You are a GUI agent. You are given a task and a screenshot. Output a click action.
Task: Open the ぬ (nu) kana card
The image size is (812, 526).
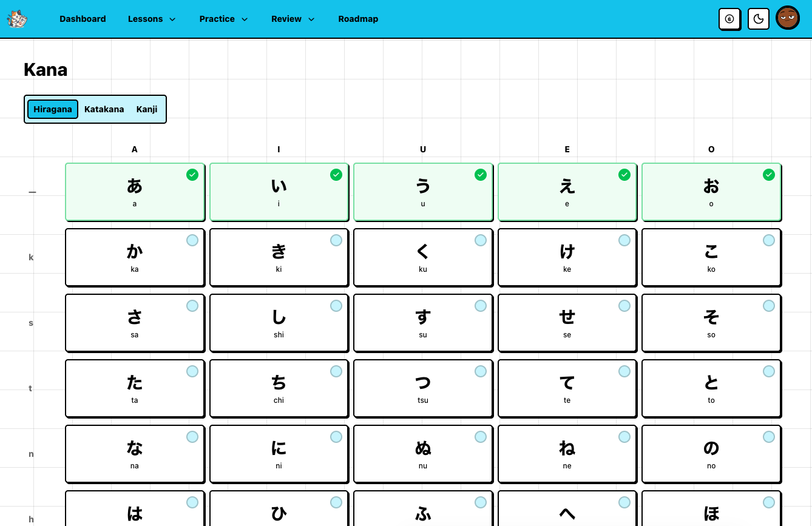coord(423,454)
